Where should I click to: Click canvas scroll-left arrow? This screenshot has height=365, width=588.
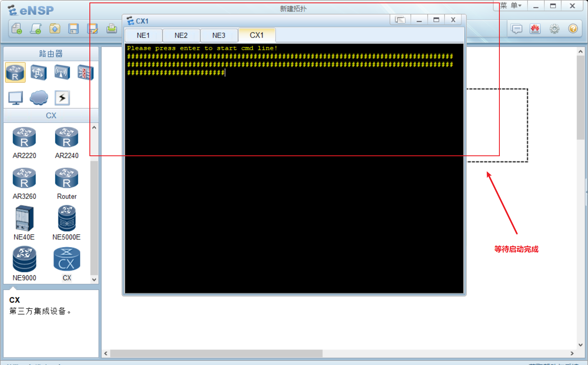106,353
